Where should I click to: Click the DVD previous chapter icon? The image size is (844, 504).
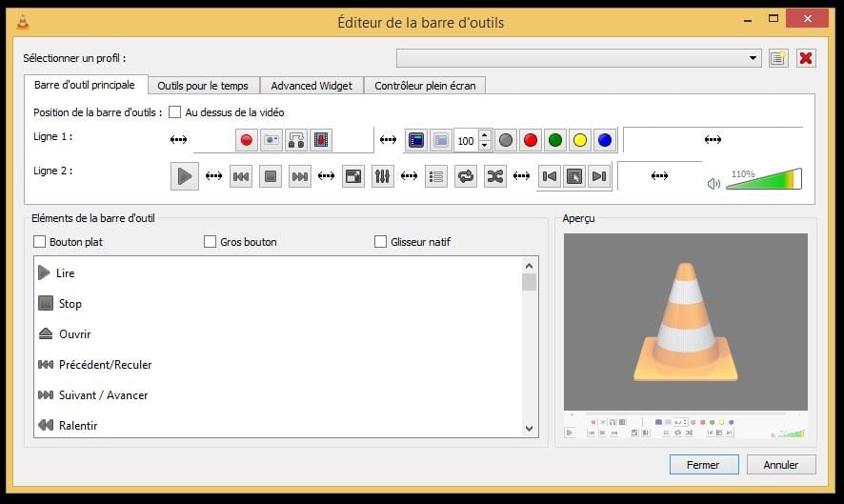click(x=550, y=176)
